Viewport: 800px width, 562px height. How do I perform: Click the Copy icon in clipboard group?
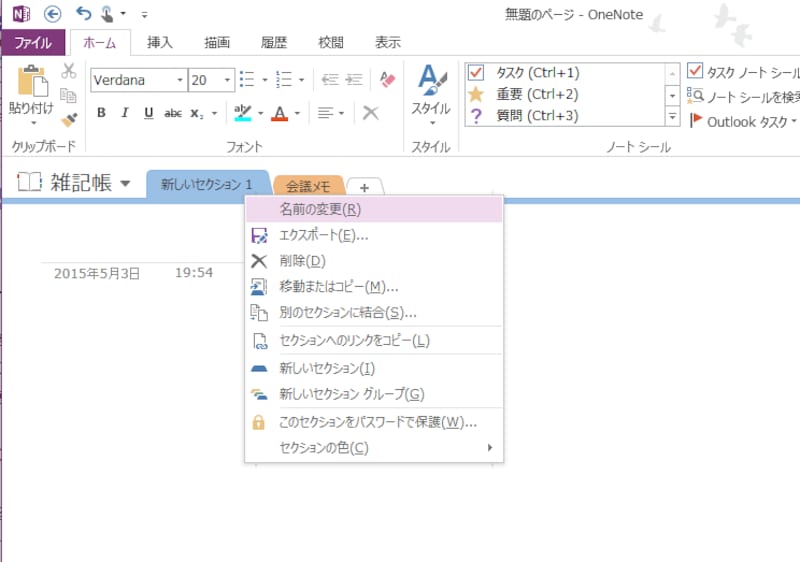click(x=68, y=95)
